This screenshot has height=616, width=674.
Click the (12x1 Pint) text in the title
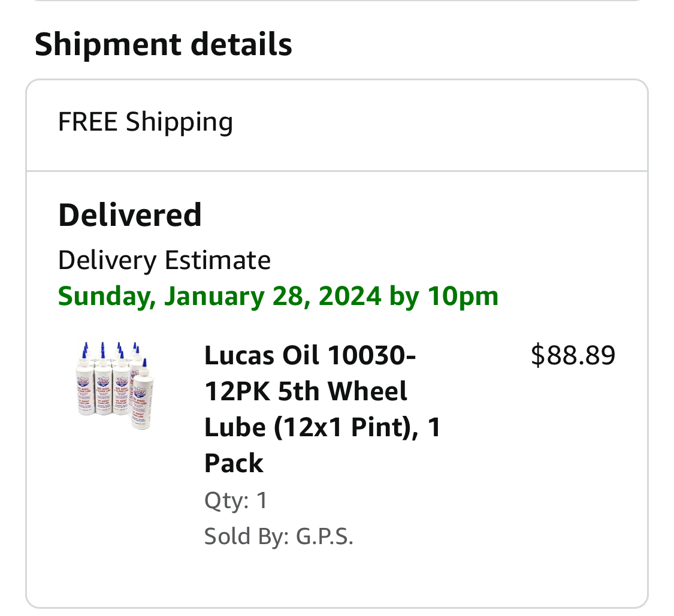(344, 427)
